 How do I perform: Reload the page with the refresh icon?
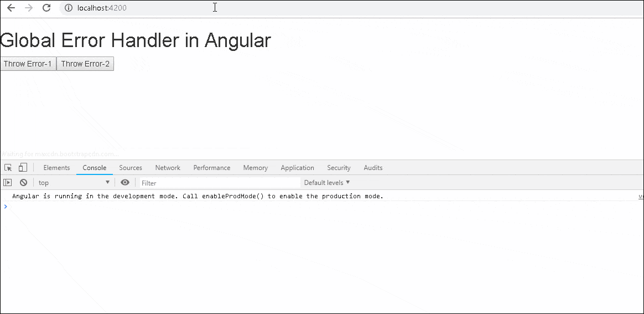[x=46, y=8]
